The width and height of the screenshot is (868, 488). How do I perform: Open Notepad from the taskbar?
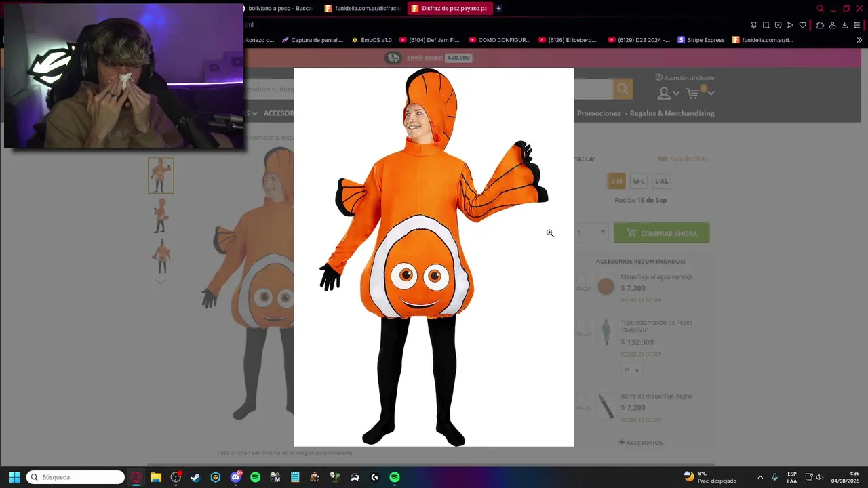click(295, 477)
